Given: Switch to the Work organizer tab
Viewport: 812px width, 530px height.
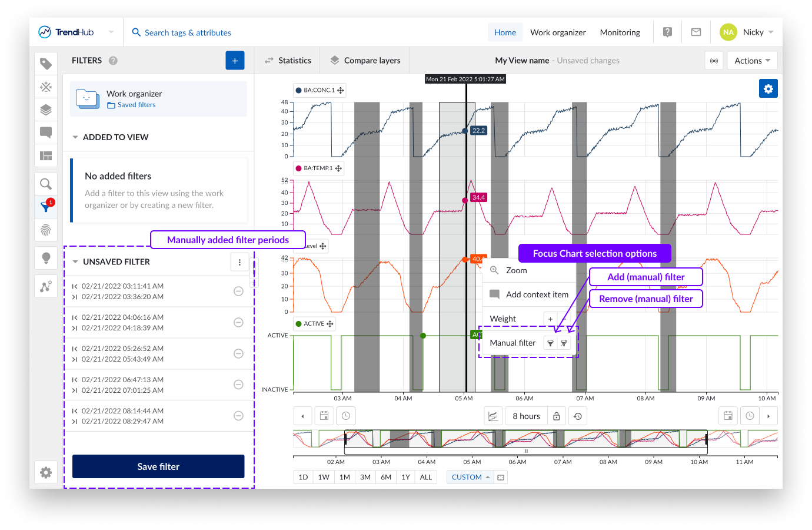Looking at the screenshot, I should 557,32.
